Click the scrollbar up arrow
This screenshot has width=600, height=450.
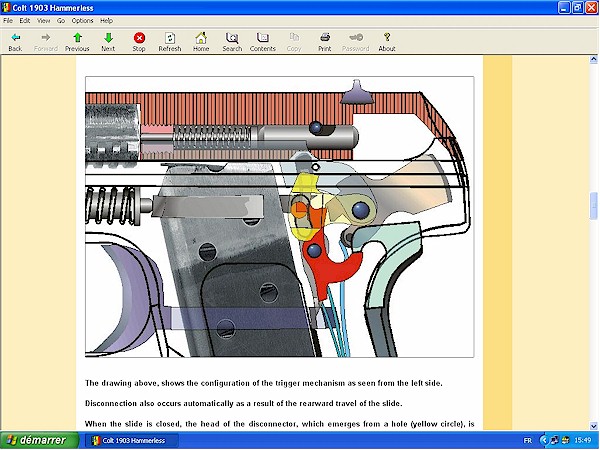point(593,59)
